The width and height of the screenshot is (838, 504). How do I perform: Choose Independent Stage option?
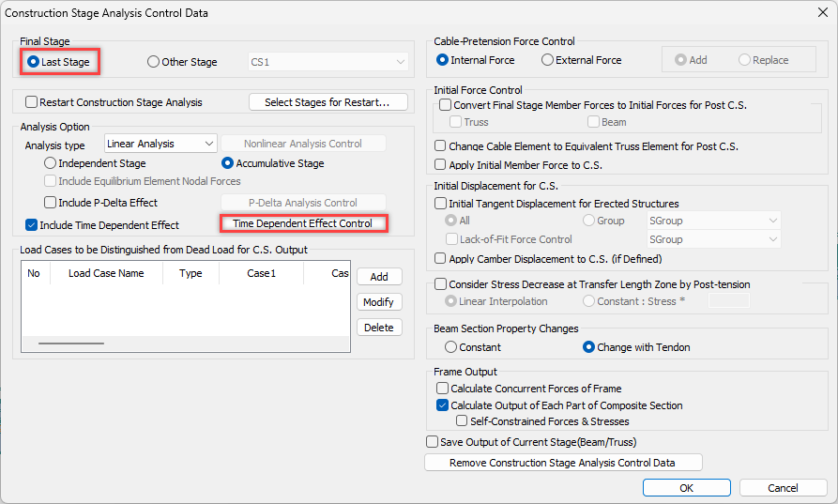(50, 163)
